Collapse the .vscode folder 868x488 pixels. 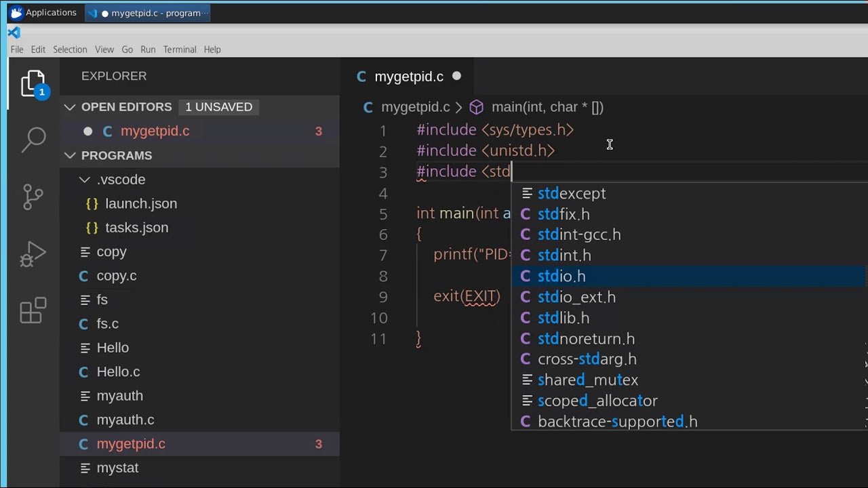[x=85, y=180]
